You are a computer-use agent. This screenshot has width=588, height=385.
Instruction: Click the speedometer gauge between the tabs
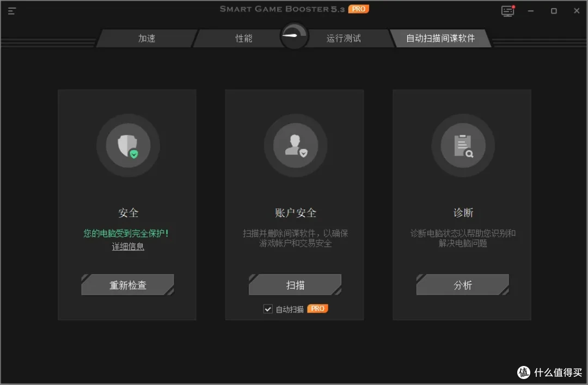(295, 36)
